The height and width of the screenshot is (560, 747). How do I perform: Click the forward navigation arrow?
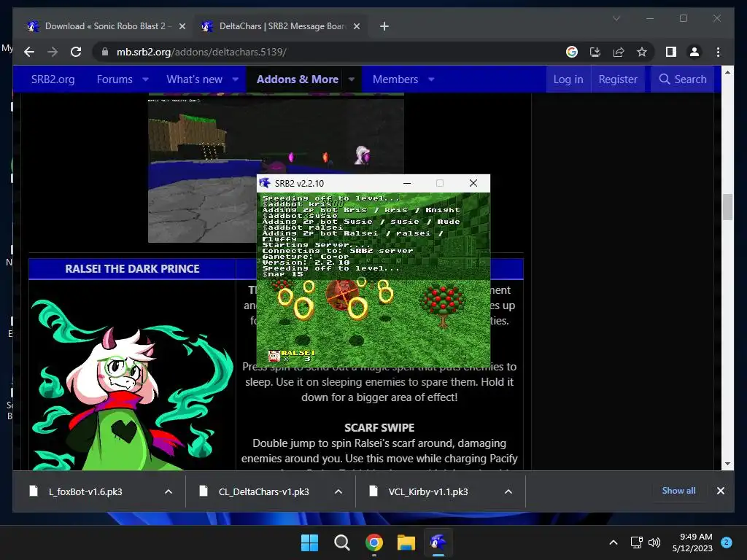pos(53,52)
